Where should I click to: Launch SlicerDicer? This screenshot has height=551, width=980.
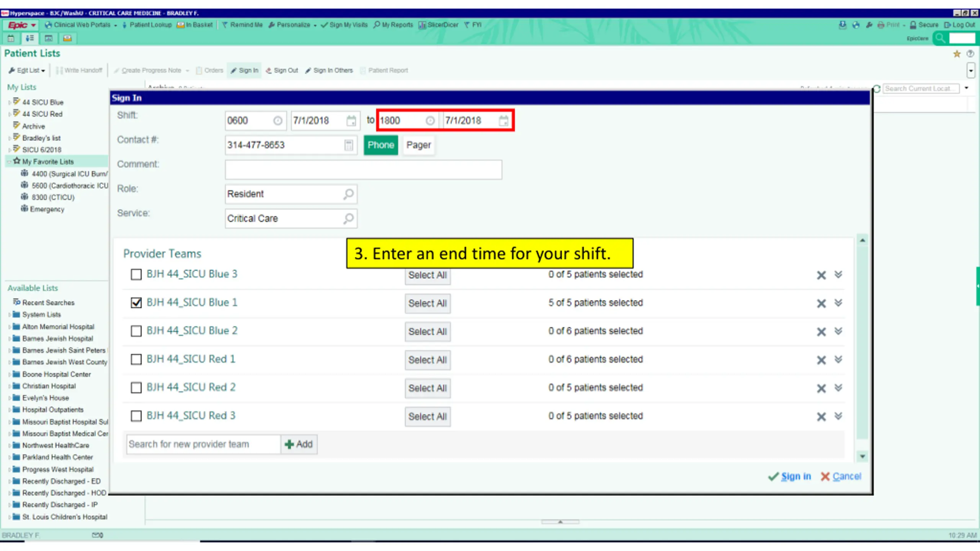438,25
